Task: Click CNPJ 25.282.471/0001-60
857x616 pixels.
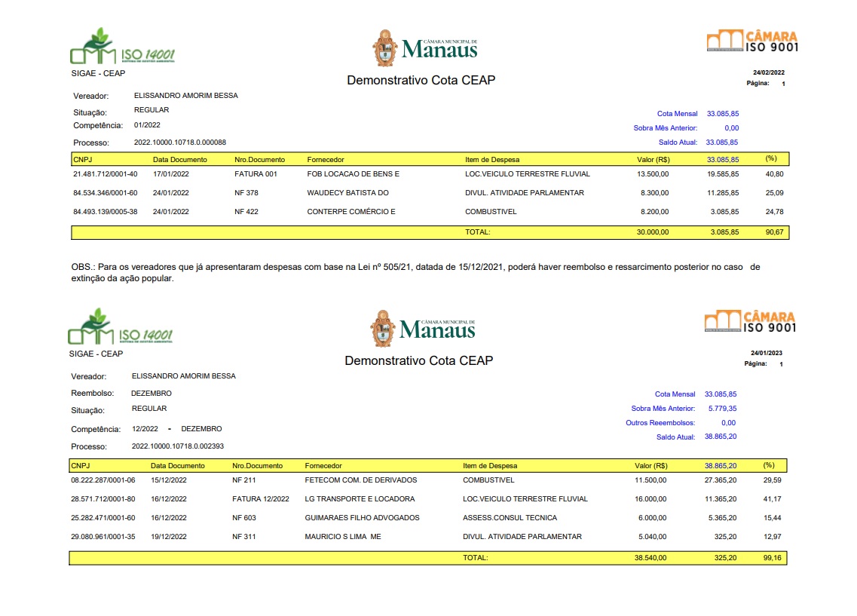Action: click(x=103, y=518)
